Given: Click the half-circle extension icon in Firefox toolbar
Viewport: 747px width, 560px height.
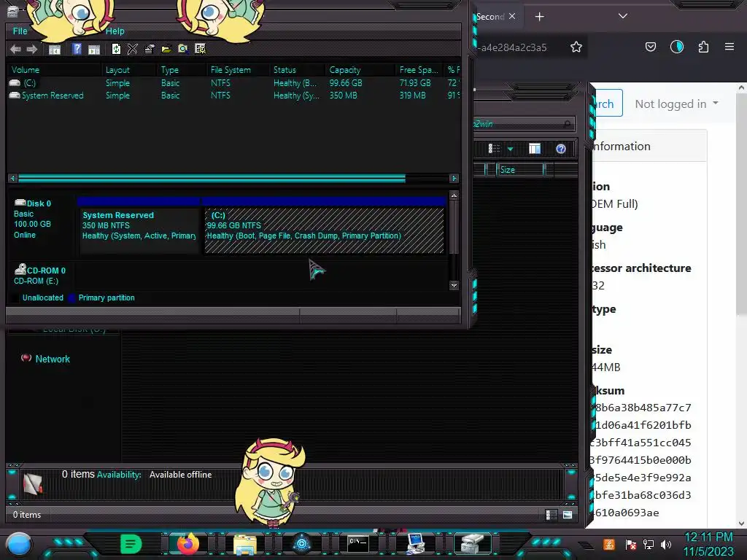Looking at the screenshot, I should pyautogui.click(x=676, y=47).
